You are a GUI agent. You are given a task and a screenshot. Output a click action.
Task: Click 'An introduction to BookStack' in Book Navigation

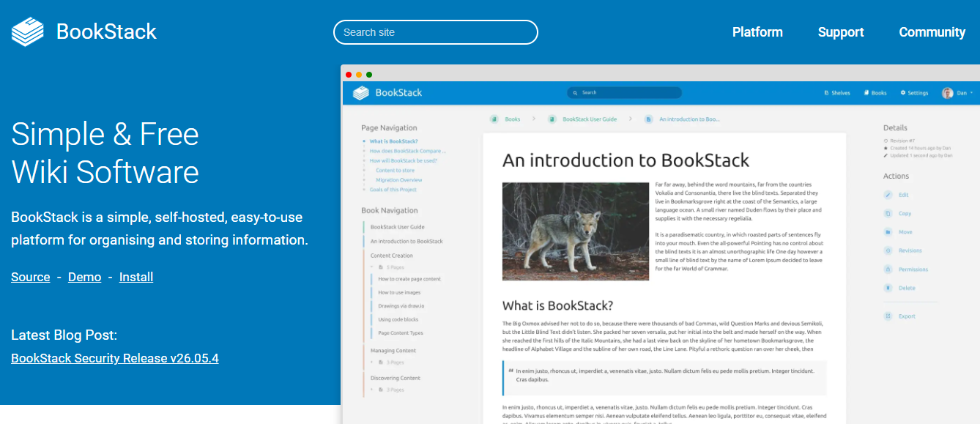(407, 241)
